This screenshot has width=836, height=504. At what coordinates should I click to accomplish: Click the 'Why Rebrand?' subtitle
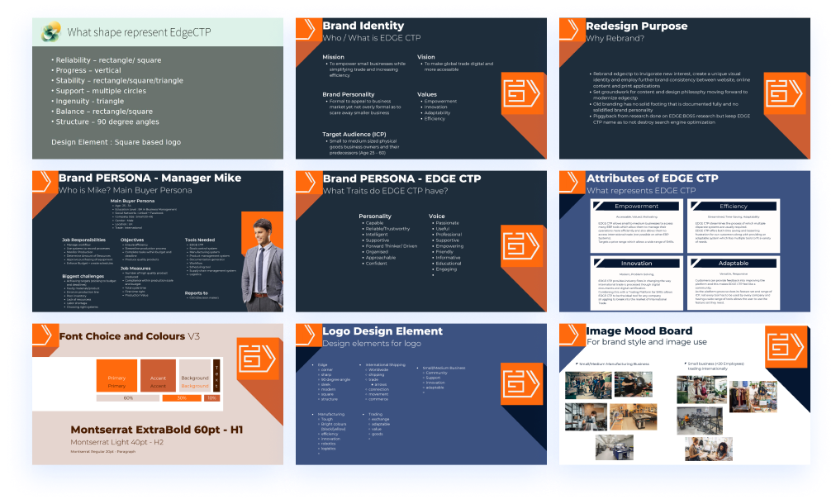[615, 38]
